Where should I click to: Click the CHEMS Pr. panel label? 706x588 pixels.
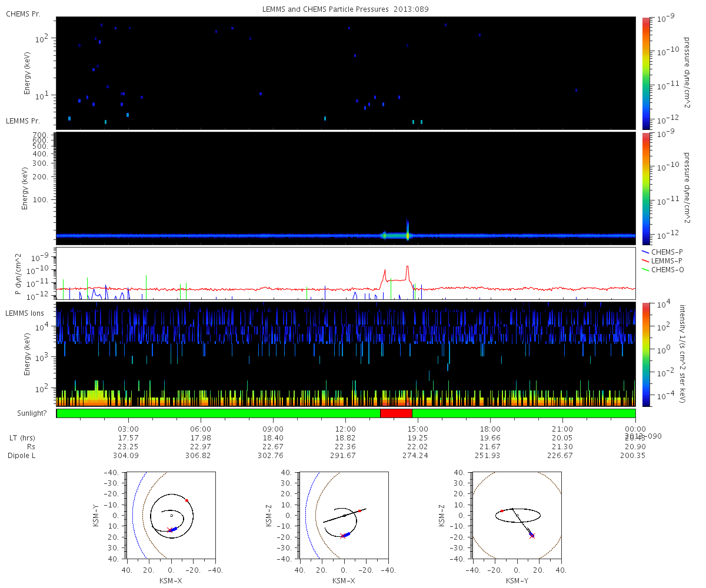coord(23,14)
